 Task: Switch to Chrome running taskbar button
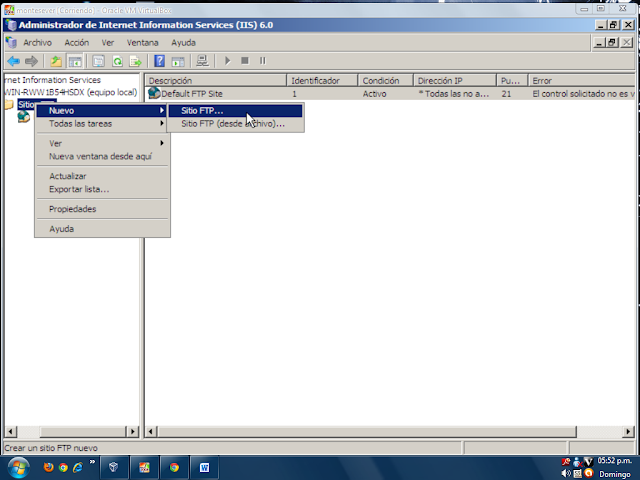coord(174,468)
